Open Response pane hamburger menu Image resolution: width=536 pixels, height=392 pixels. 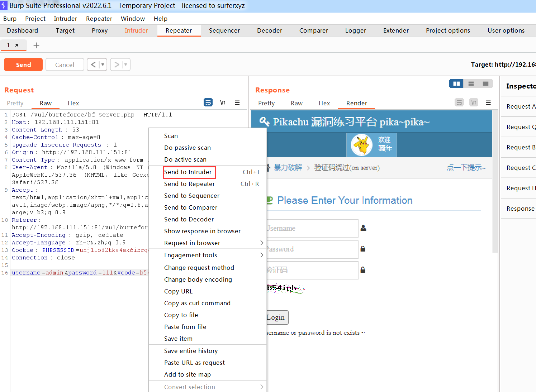click(x=488, y=102)
